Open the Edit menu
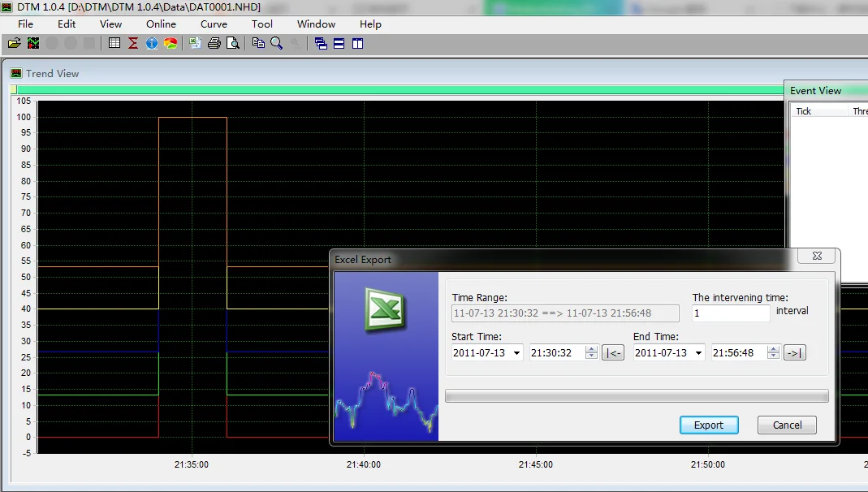Viewport: 868px width, 492px height. [x=67, y=24]
